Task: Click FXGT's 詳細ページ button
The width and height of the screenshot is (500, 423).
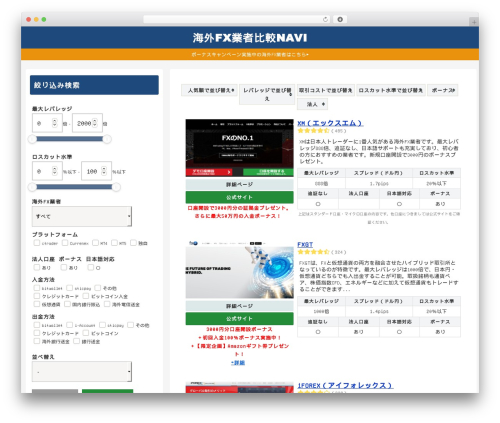Action: pos(239,306)
